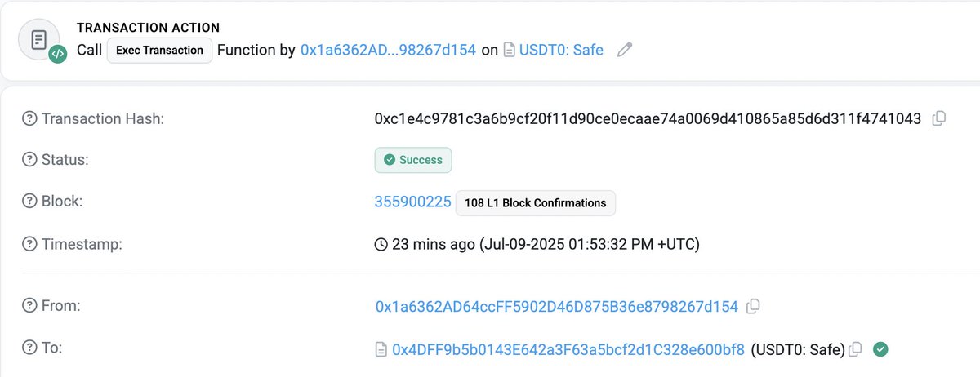The width and height of the screenshot is (980, 377).
Task: Copy the To contract address
Action: (x=855, y=349)
